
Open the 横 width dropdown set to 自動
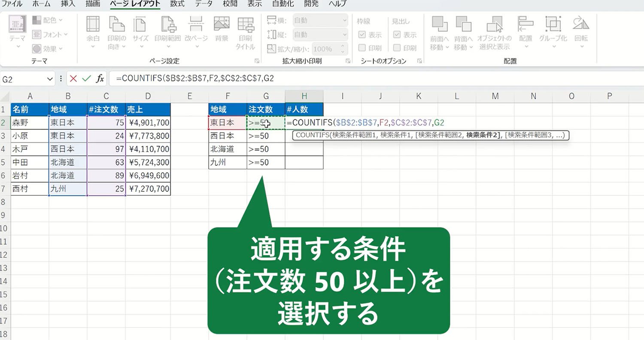(x=320, y=20)
